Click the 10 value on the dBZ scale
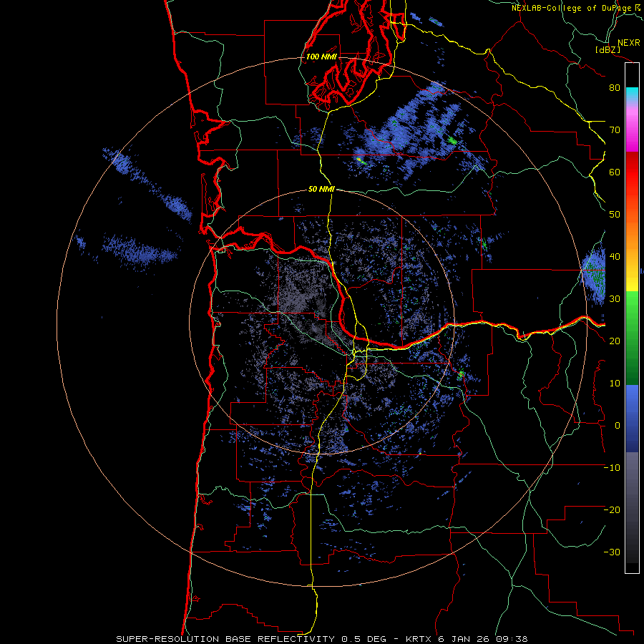The width and height of the screenshot is (644, 644). (x=615, y=384)
